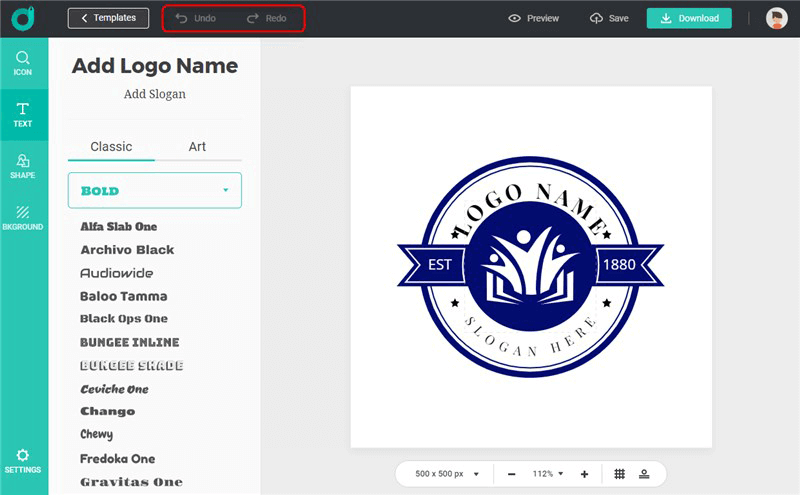This screenshot has height=495, width=800.
Task: Open the BKGROUND panel
Action: click(x=23, y=217)
